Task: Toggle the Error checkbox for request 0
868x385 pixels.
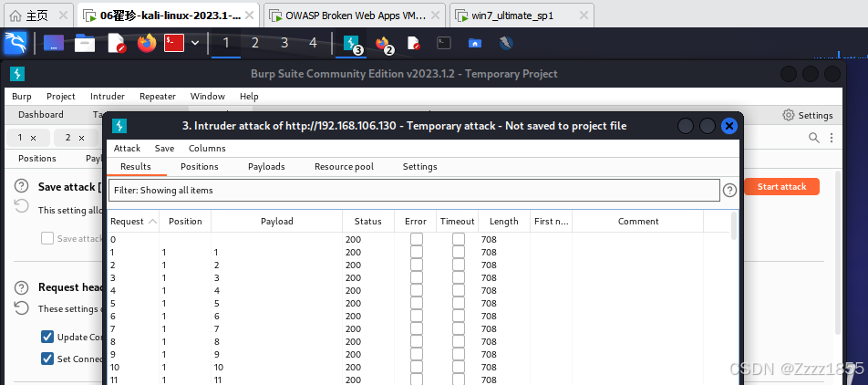Action: pos(417,239)
